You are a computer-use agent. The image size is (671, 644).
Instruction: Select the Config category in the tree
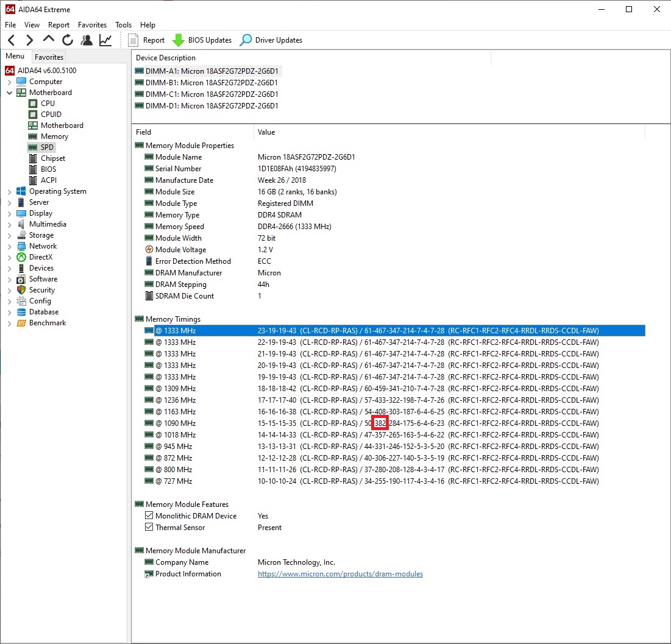coord(34,301)
